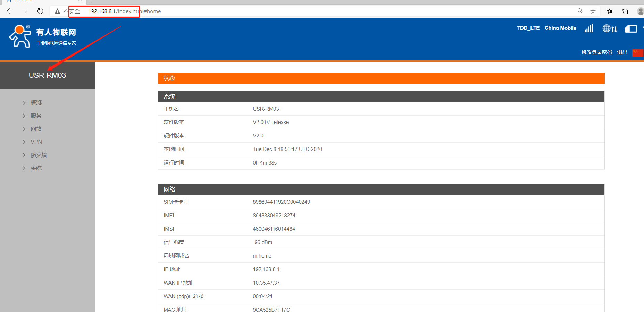The image size is (644, 312).
Task: Click the SIM card status icon
Action: coord(631,29)
